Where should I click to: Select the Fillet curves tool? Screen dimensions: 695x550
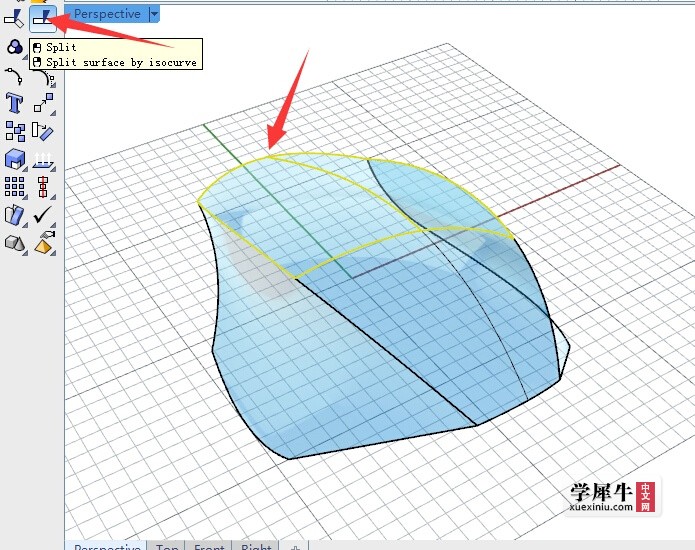(x=14, y=76)
